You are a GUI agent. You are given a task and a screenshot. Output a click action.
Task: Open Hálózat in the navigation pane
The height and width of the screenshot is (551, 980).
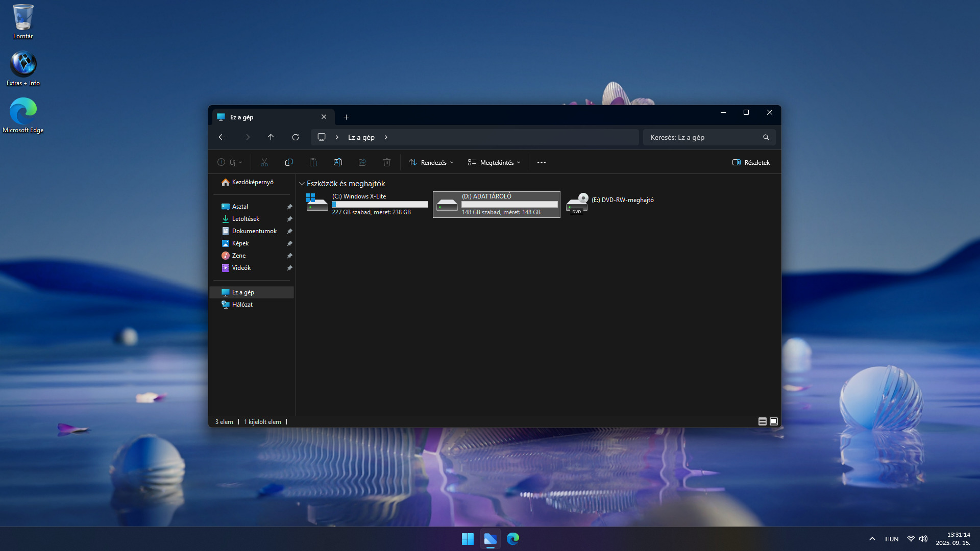[242, 305]
